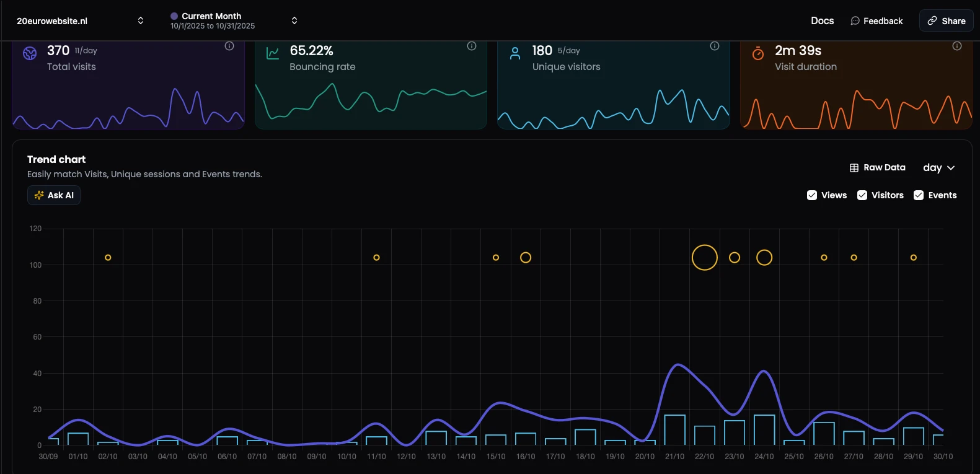
Task: Expand the Current Month date range picker
Action: (x=234, y=21)
